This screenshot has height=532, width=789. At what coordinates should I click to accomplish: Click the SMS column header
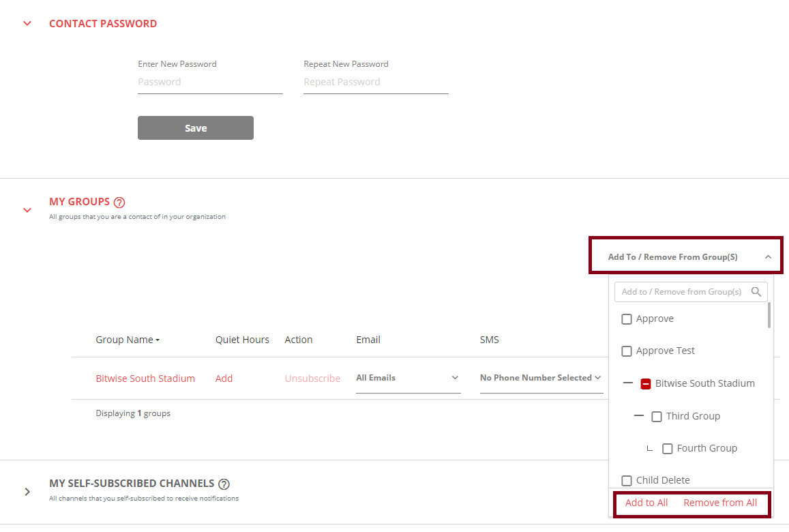pyautogui.click(x=489, y=340)
